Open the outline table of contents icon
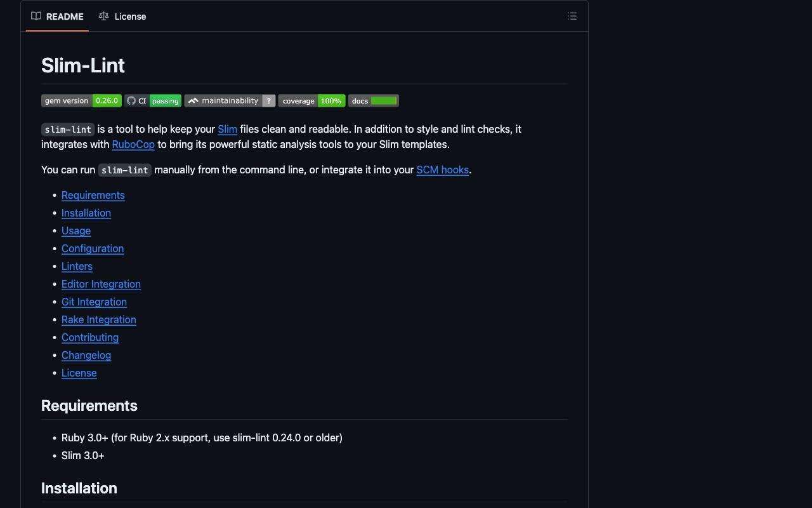Image resolution: width=812 pixels, height=508 pixels. pyautogui.click(x=572, y=17)
